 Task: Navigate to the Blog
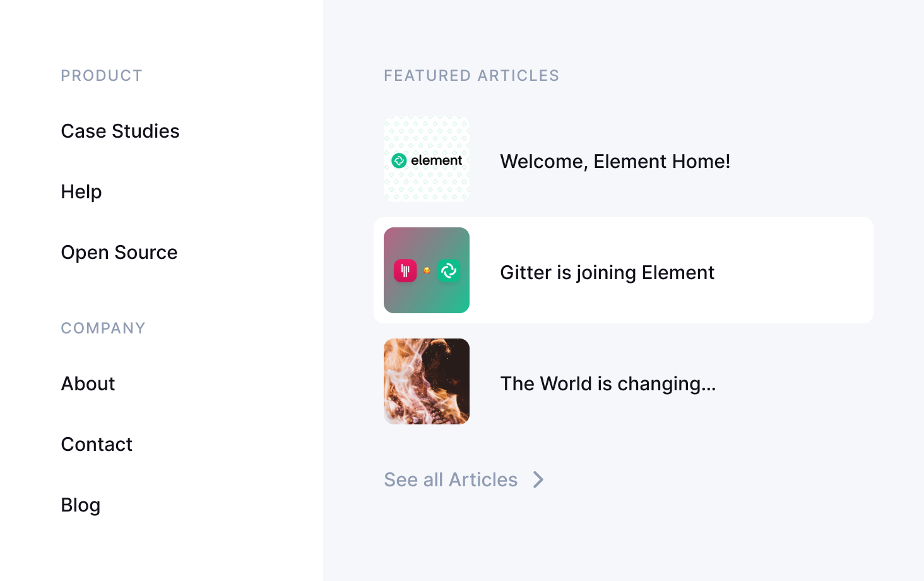pos(81,505)
